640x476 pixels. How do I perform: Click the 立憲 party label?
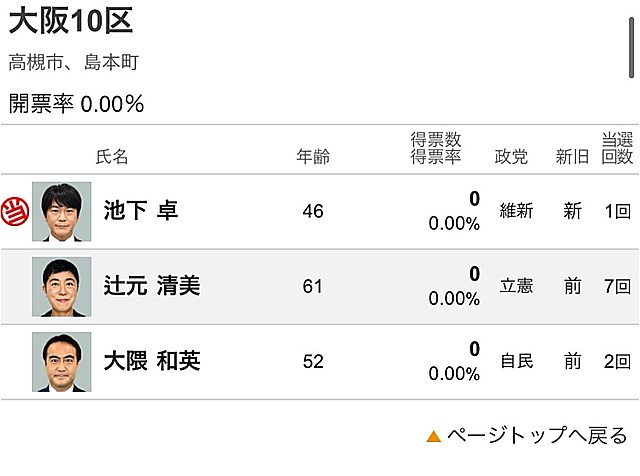[516, 287]
